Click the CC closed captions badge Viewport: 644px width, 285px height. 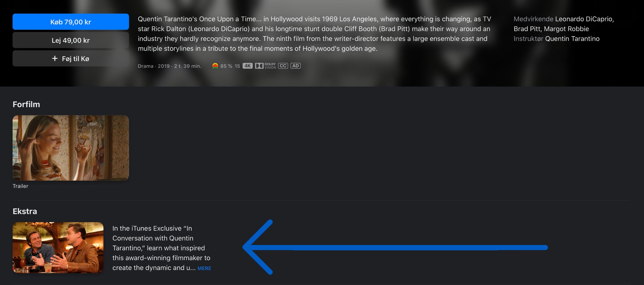(283, 66)
